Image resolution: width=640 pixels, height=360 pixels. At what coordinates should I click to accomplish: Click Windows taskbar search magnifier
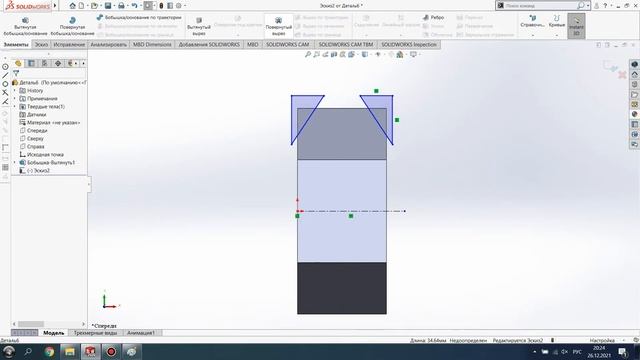pos(28,351)
